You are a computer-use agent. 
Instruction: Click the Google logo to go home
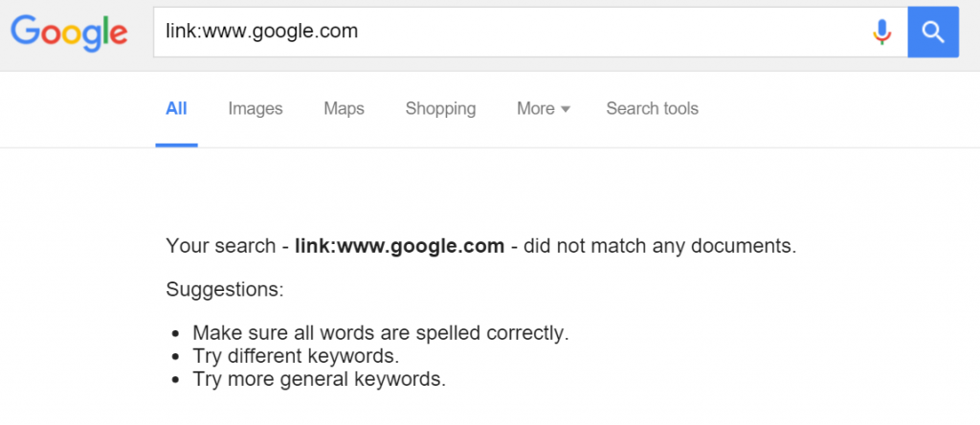pos(69,33)
